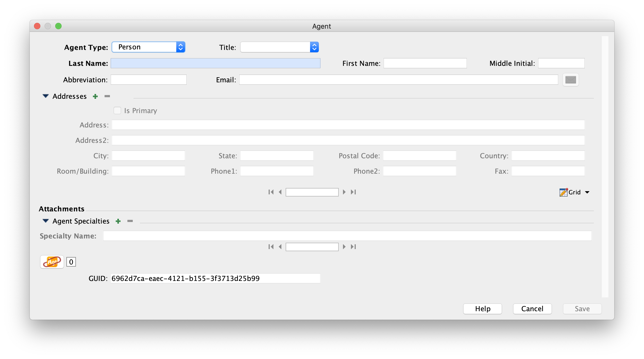The width and height of the screenshot is (644, 359).
Task: Save the agent record
Action: 582,309
